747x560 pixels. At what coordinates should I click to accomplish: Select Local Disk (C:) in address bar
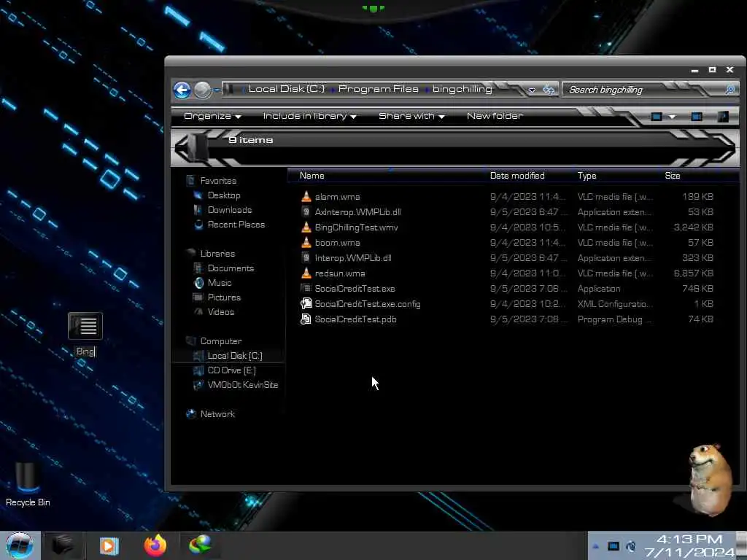coord(286,89)
